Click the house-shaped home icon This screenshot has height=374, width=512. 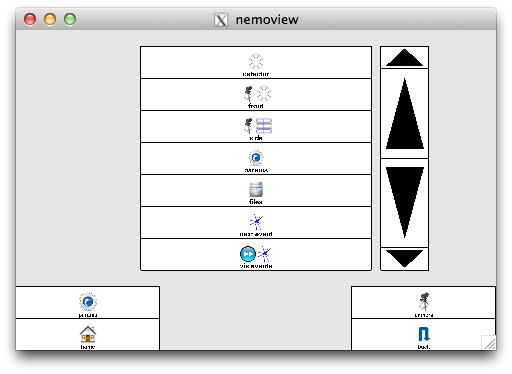tap(88, 334)
